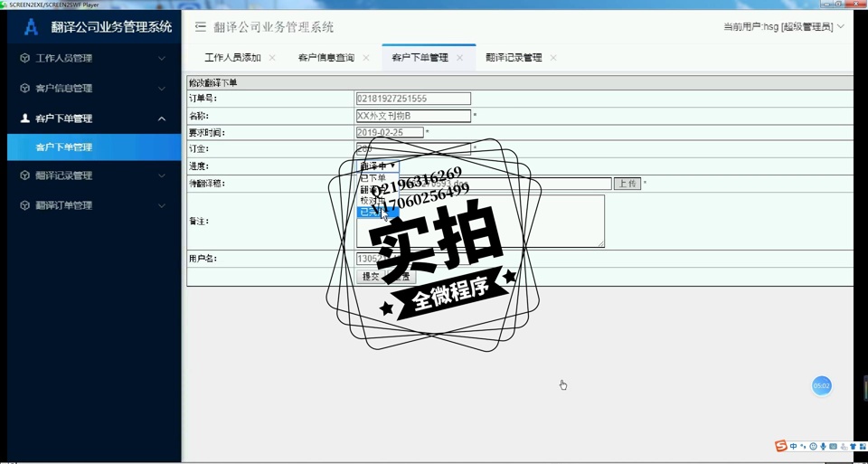
Task: Click the 用户名 input field
Action: [x=413, y=259]
